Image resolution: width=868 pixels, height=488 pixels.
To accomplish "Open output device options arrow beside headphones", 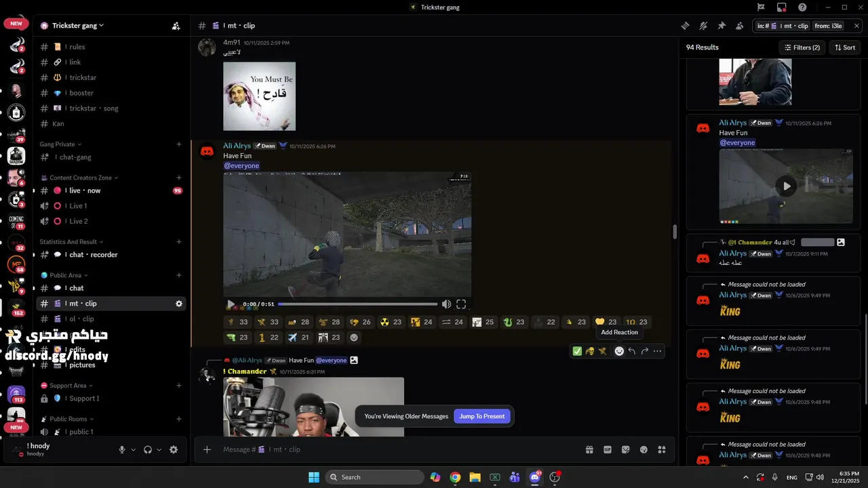I will (x=159, y=450).
